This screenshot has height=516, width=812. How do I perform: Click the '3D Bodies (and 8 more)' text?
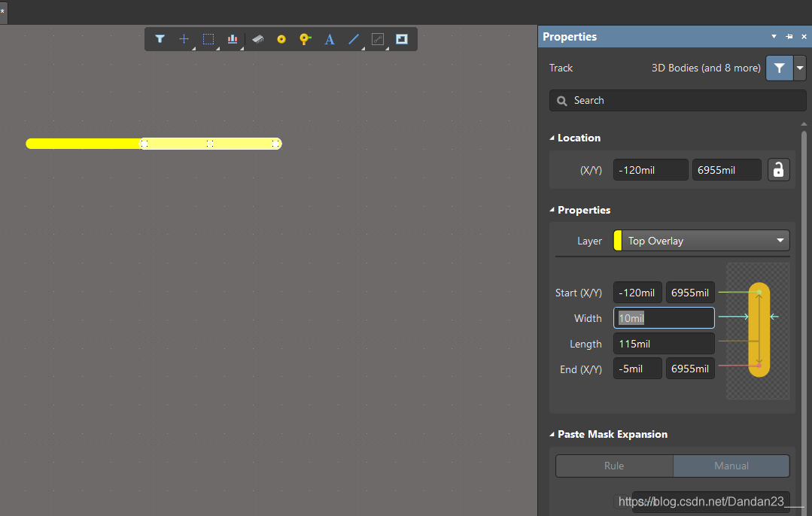coord(706,68)
